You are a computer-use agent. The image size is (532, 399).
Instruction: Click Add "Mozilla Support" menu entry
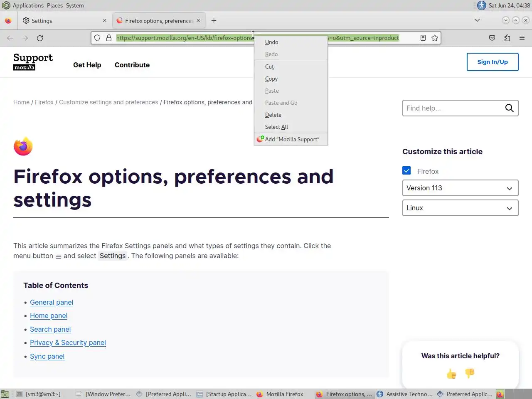[291, 139]
